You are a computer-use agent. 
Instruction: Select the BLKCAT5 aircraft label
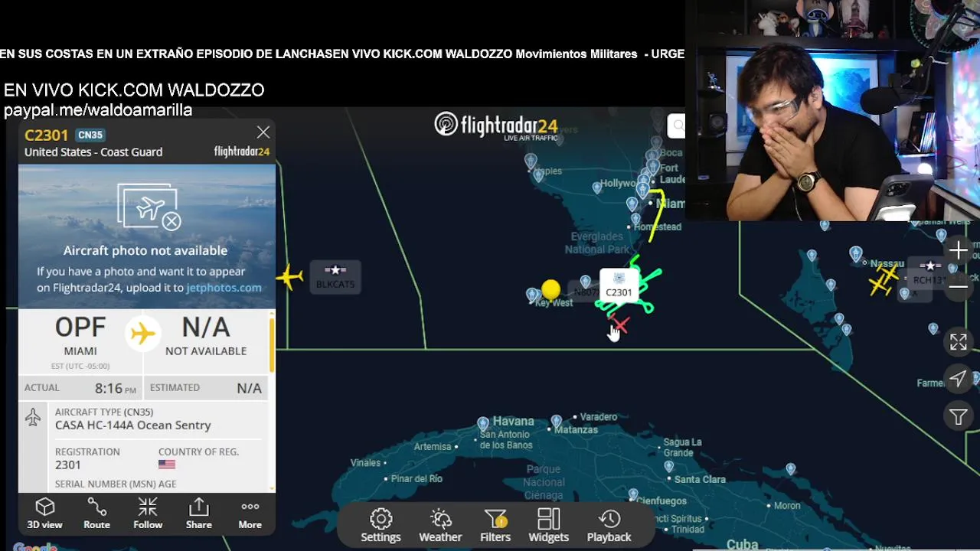point(335,276)
